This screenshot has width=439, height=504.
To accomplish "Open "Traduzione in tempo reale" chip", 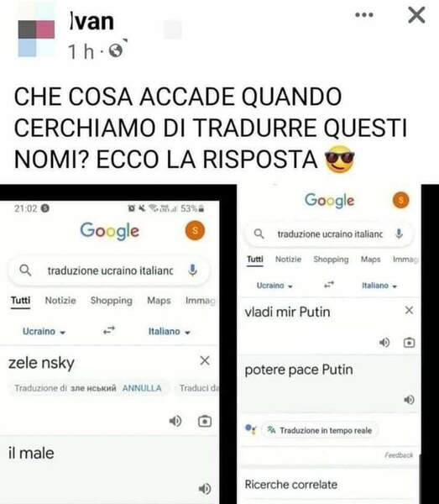I will (320, 430).
